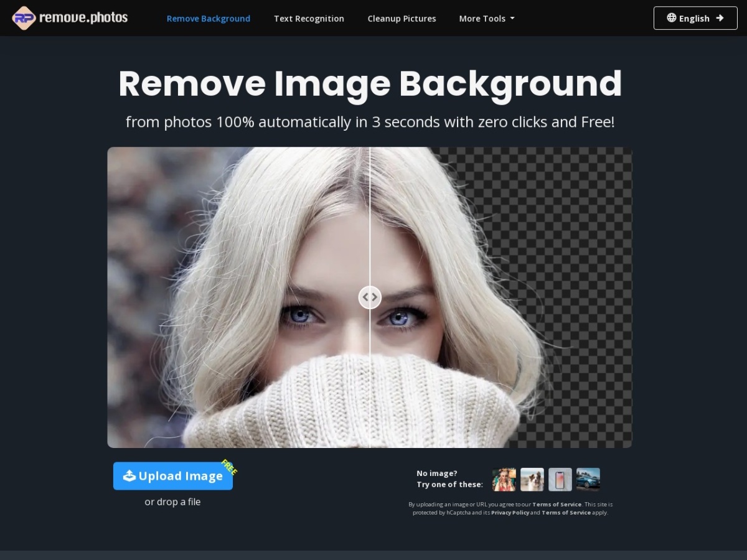The width and height of the screenshot is (747, 560).
Task: Choose the phone sample image
Action: click(x=560, y=479)
